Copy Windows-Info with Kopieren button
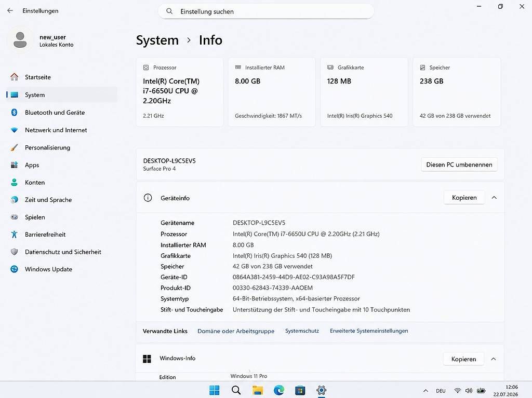532x398 pixels. click(x=463, y=359)
